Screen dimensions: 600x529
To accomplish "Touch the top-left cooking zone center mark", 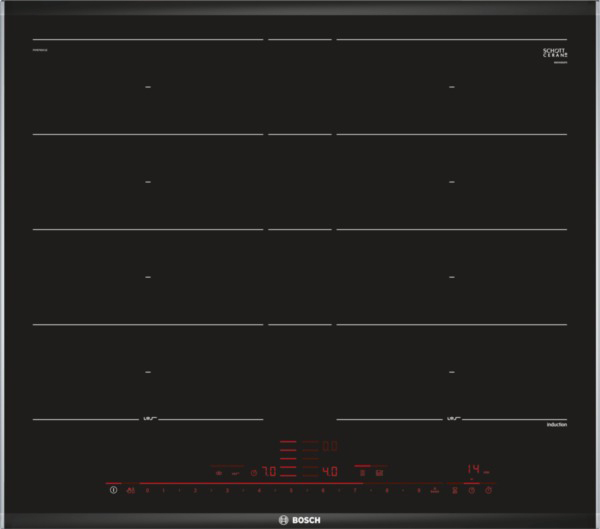I will point(148,87).
